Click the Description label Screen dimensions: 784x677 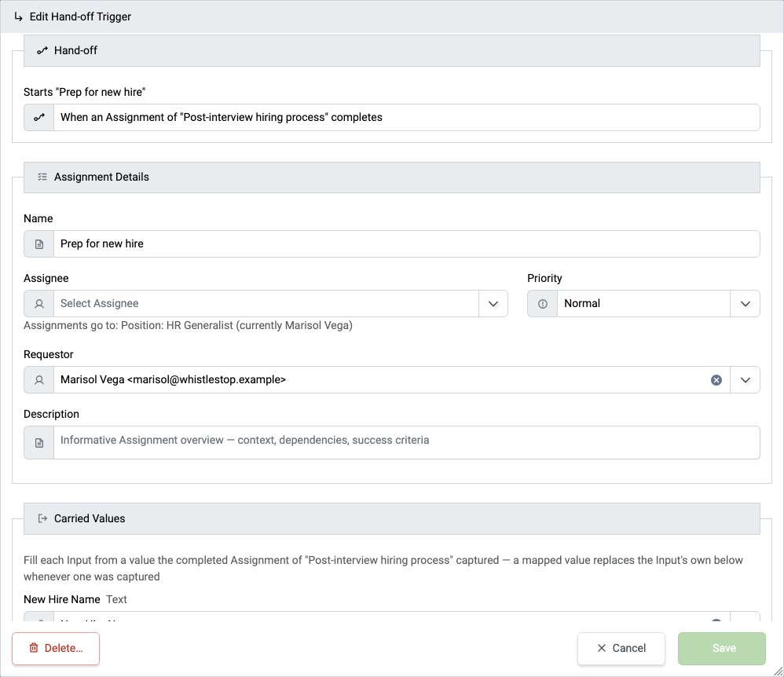tap(52, 415)
